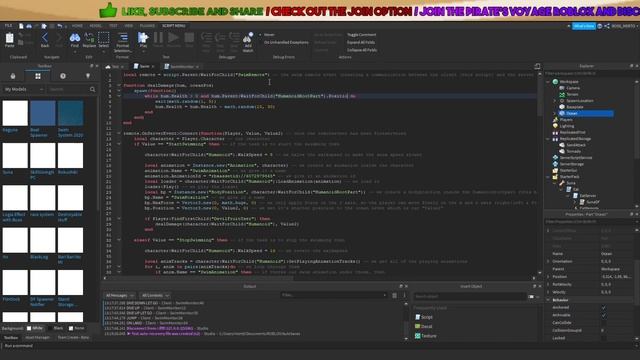
Task: Select Texture in Insert Object list
Action: coord(429,336)
